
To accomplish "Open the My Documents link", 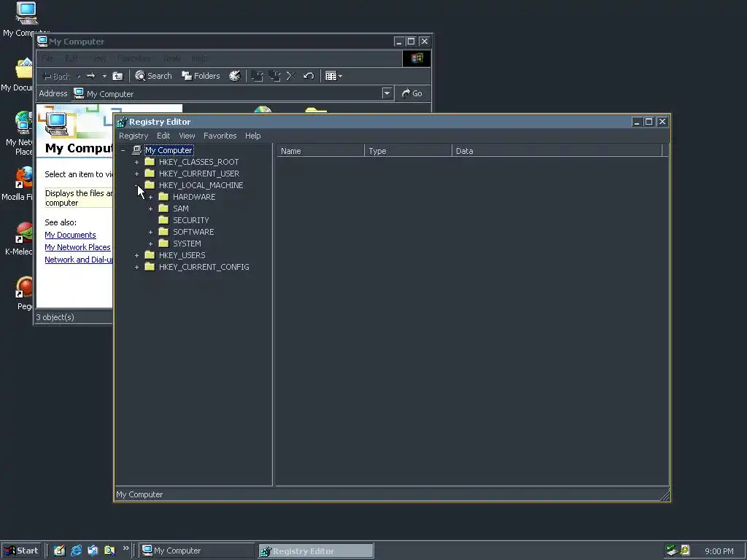I will [x=70, y=235].
